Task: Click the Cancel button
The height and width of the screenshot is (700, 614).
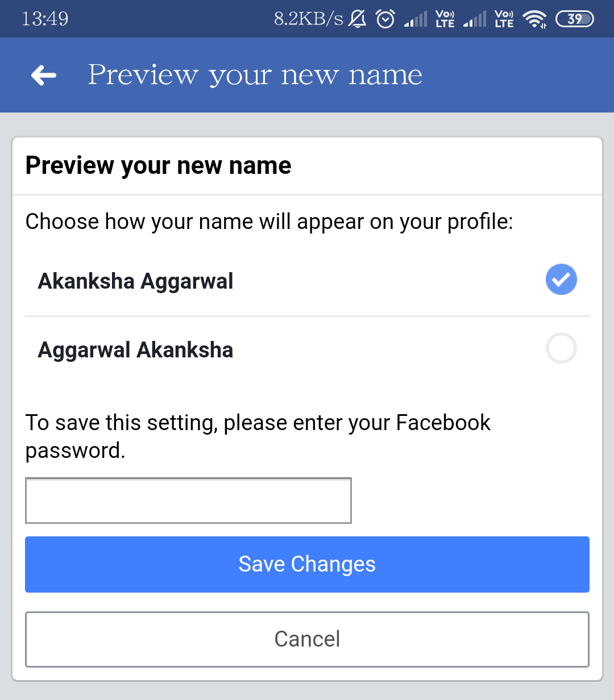Action: (307, 639)
